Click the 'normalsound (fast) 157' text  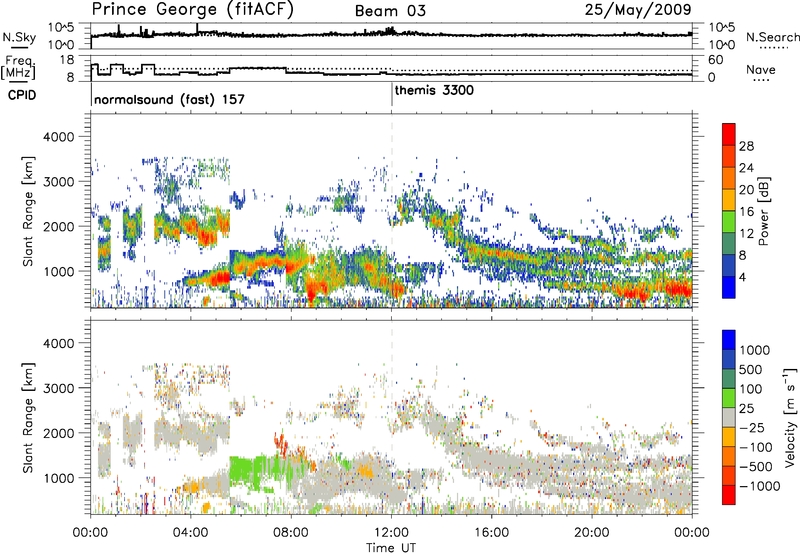[169, 99]
